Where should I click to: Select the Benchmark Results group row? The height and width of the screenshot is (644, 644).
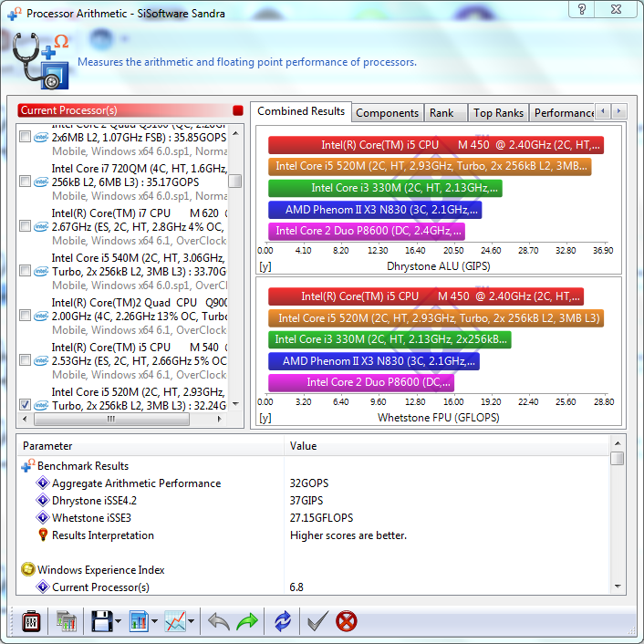tap(313, 466)
